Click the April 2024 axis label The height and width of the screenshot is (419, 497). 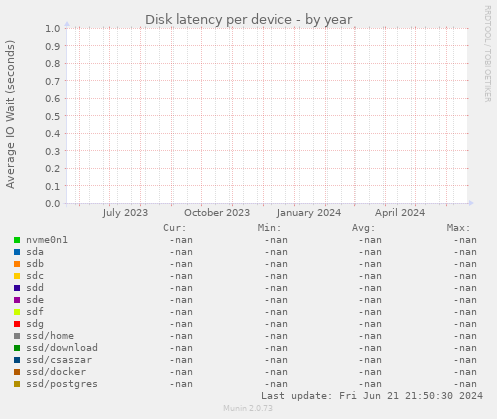tap(400, 213)
